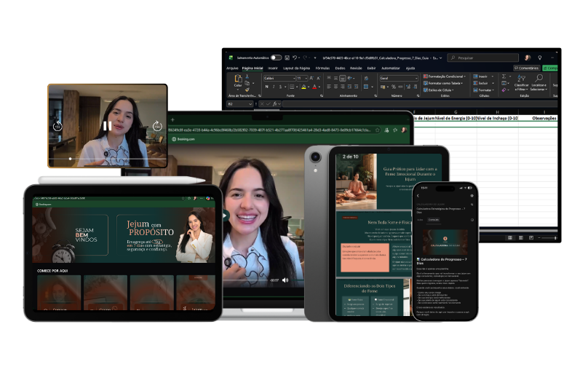Toggle underline S formatting button

click(280, 87)
